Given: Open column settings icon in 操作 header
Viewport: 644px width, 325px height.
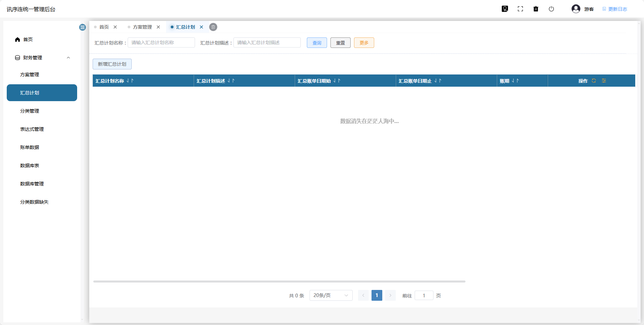Looking at the screenshot, I should tap(604, 81).
